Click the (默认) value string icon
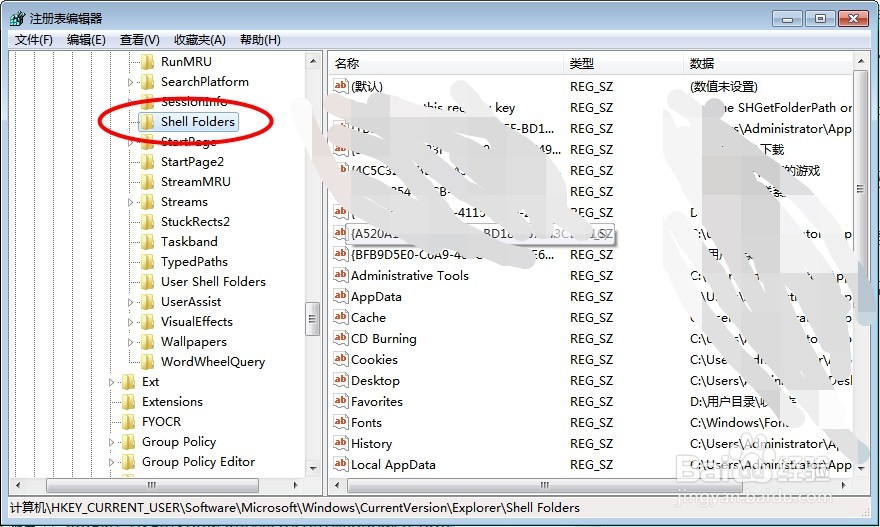 click(x=341, y=85)
